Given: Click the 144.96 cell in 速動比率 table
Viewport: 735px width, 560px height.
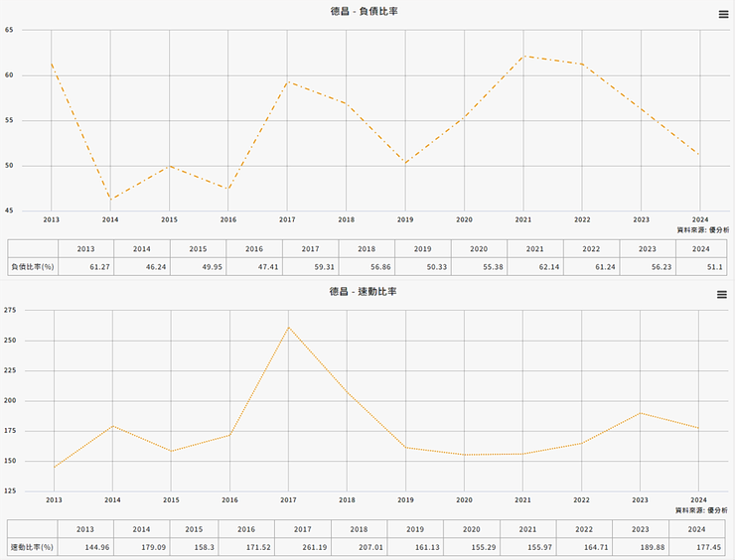Looking at the screenshot, I should (x=85, y=547).
